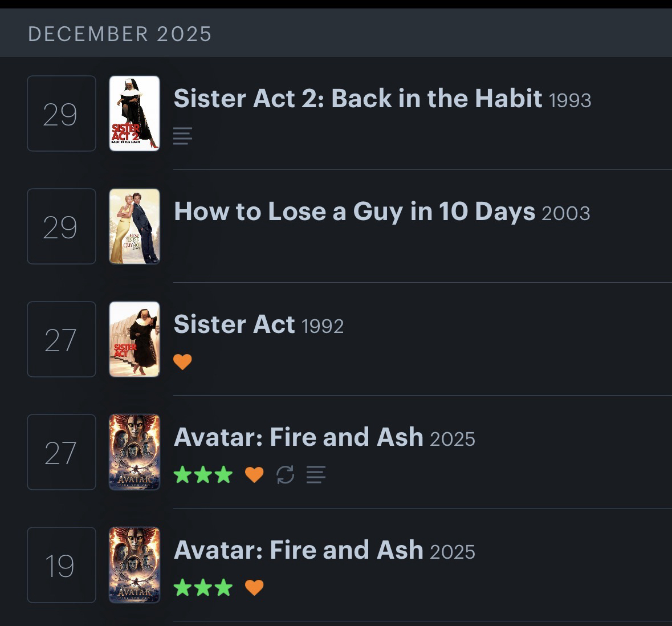Click green star rating on Avatar December 27
The width and height of the screenshot is (672, 626).
pos(203,474)
